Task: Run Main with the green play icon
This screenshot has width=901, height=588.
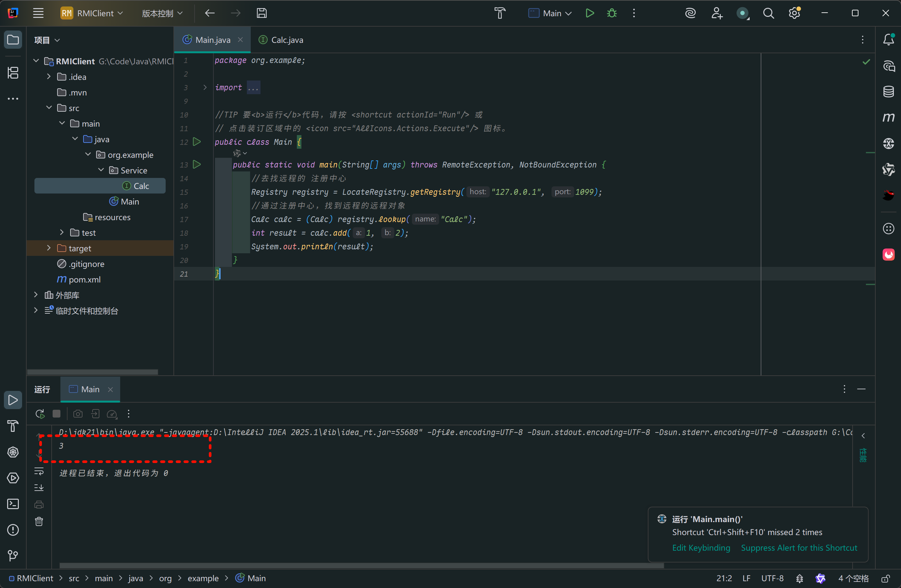Action: (x=590, y=13)
